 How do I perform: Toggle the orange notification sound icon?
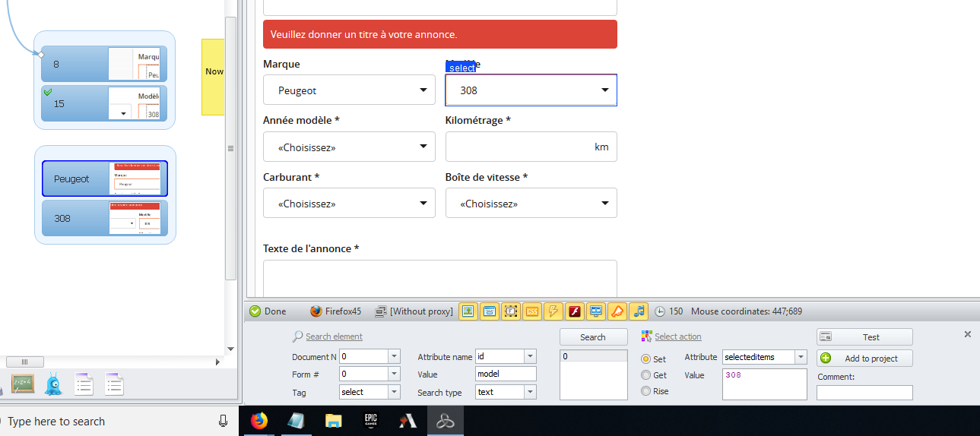tap(618, 311)
